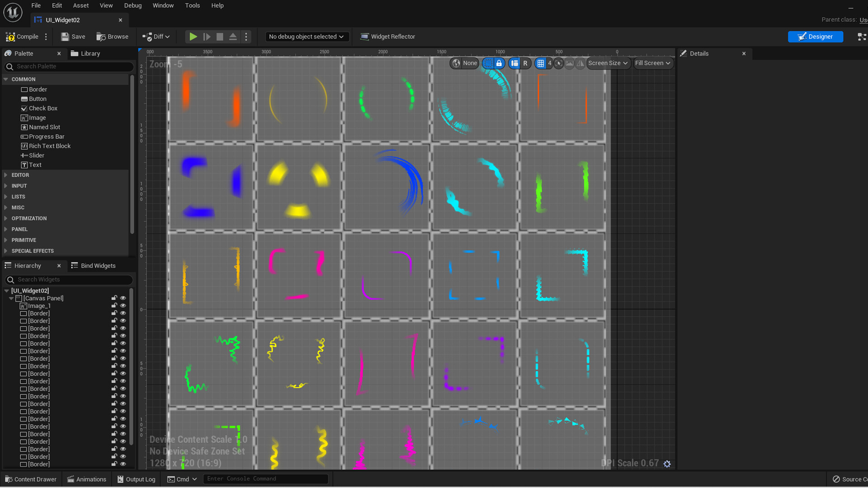The height and width of the screenshot is (488, 868).
Task: Switch to the Library tab
Action: pyautogui.click(x=89, y=53)
